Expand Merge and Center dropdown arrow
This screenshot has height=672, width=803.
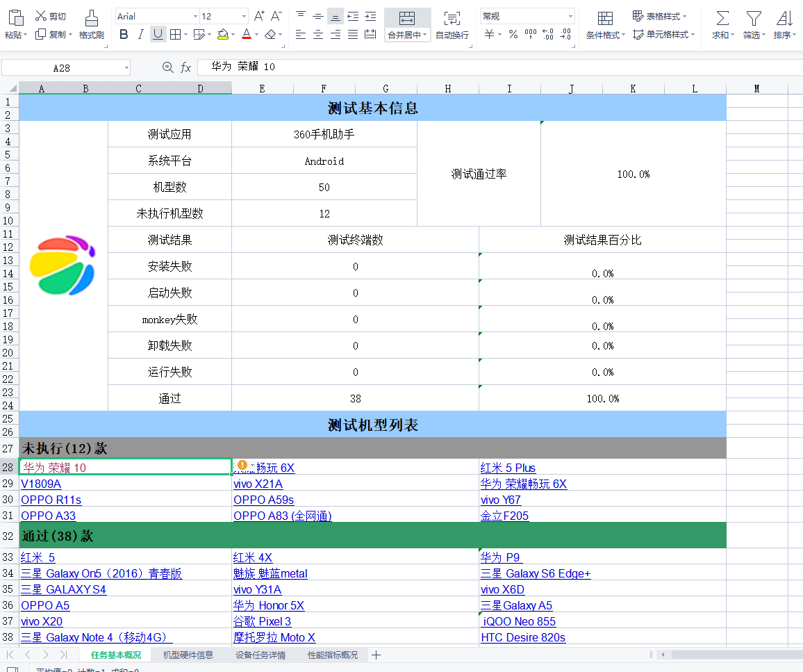[425, 35]
